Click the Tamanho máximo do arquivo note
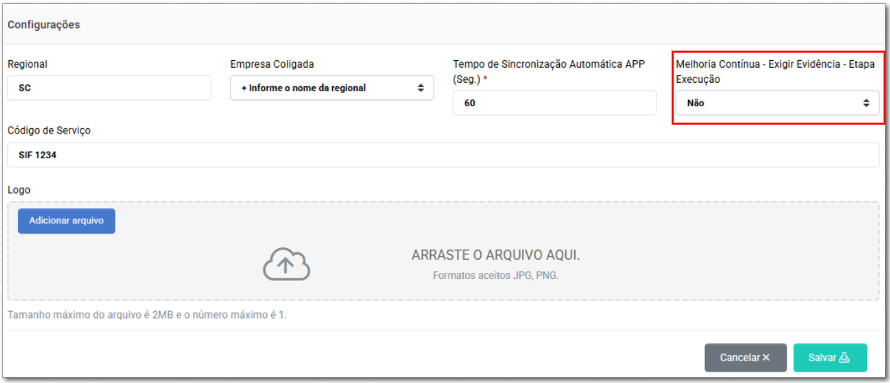Image resolution: width=890 pixels, height=383 pixels. [x=148, y=314]
